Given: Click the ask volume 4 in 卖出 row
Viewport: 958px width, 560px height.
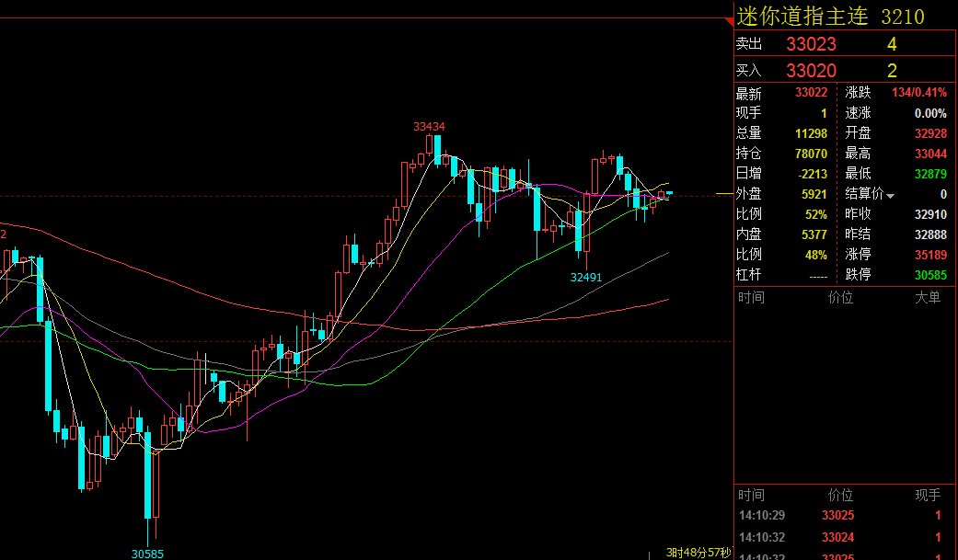Looking at the screenshot, I should (x=892, y=44).
